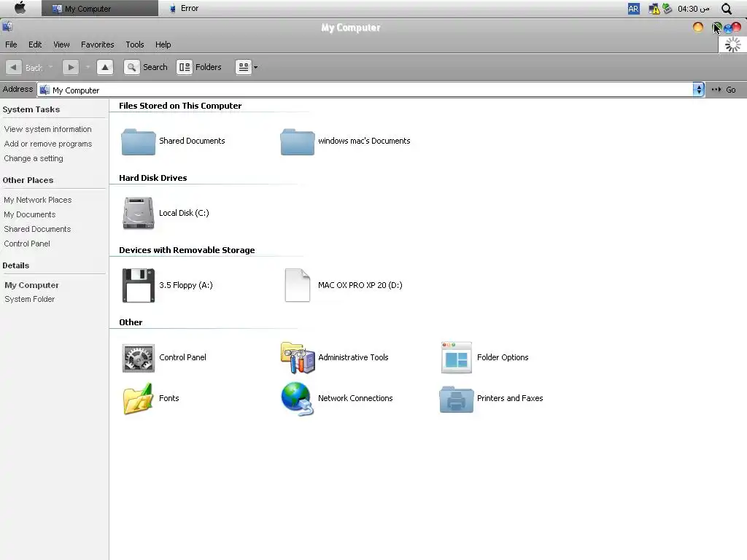Click inside the Address bar field
This screenshot has width=747, height=560.
[365, 90]
